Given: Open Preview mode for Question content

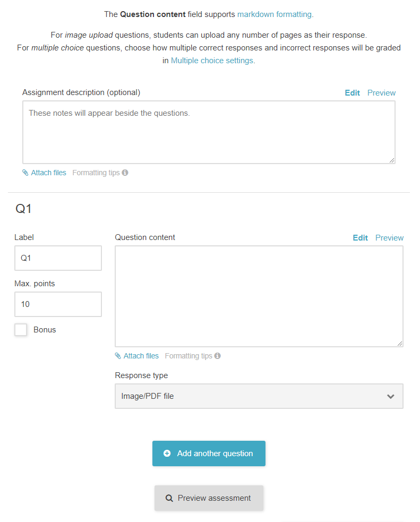Looking at the screenshot, I should 389,237.
